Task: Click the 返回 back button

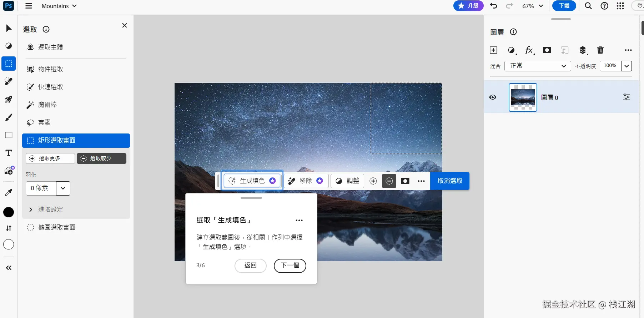Action: point(251,266)
